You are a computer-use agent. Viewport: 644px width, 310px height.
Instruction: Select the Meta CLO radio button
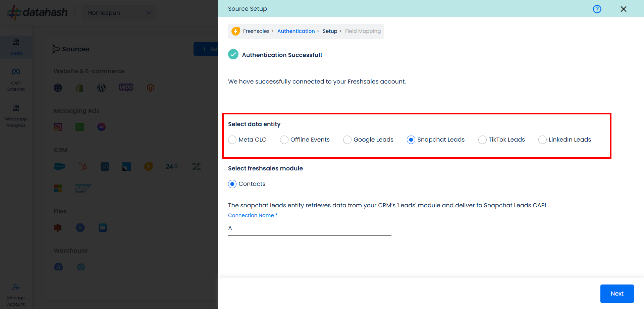pos(232,140)
